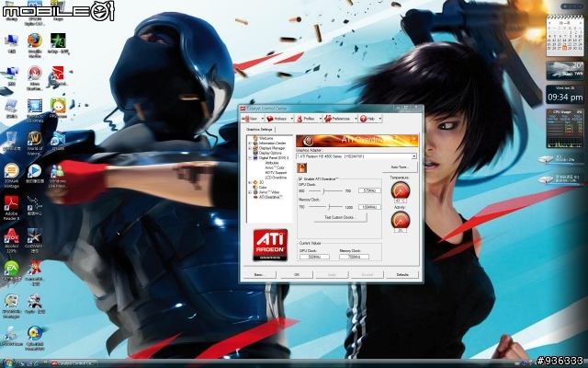Click the Overdrive padlock icon

click(301, 167)
